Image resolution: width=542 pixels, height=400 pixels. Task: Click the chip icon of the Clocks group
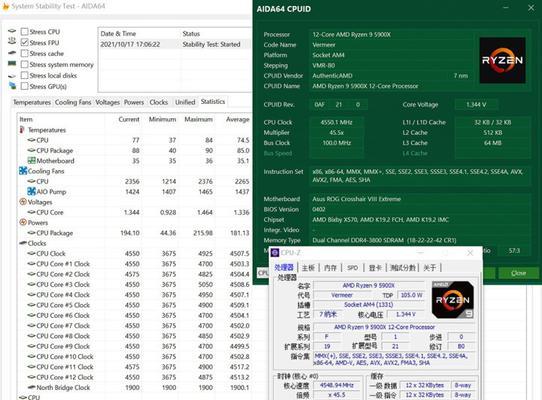click(23, 243)
